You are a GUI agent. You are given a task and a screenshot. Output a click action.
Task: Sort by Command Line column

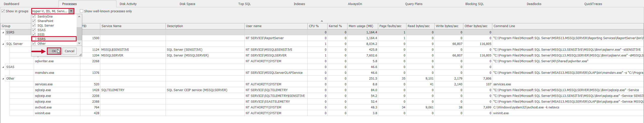coord(568,26)
